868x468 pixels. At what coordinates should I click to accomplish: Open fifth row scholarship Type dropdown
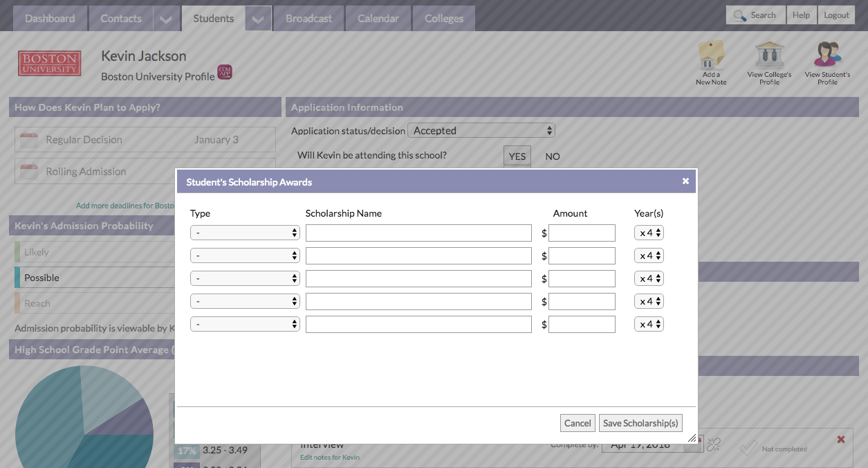(245, 324)
